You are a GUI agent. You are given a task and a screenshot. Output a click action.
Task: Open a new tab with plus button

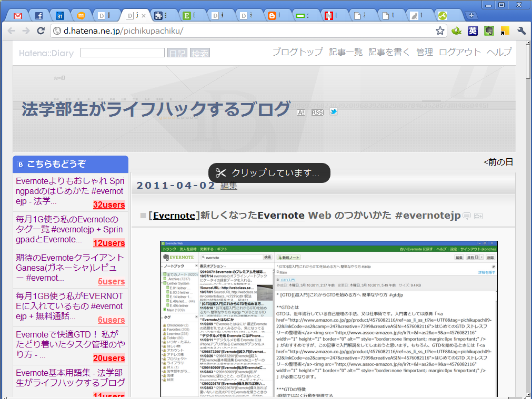point(471,15)
